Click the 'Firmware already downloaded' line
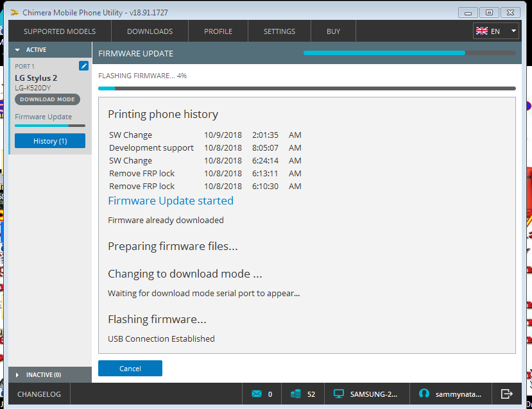The height and width of the screenshot is (409, 532). pos(166,221)
